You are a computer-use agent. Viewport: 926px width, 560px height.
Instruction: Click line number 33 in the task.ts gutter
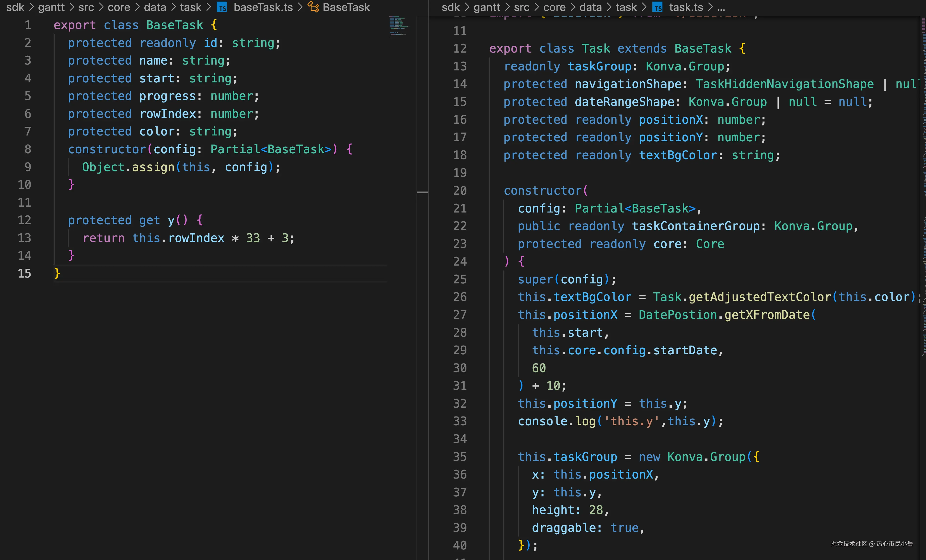(x=460, y=421)
